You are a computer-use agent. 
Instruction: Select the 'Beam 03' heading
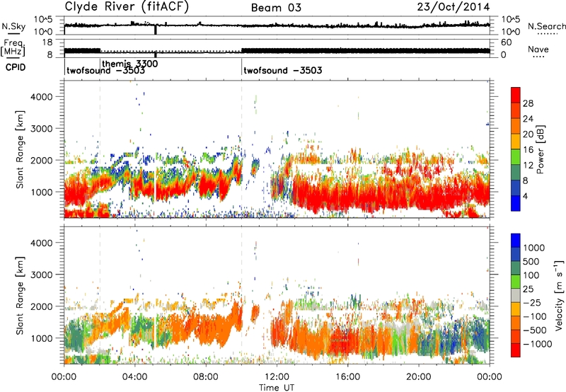(x=276, y=8)
